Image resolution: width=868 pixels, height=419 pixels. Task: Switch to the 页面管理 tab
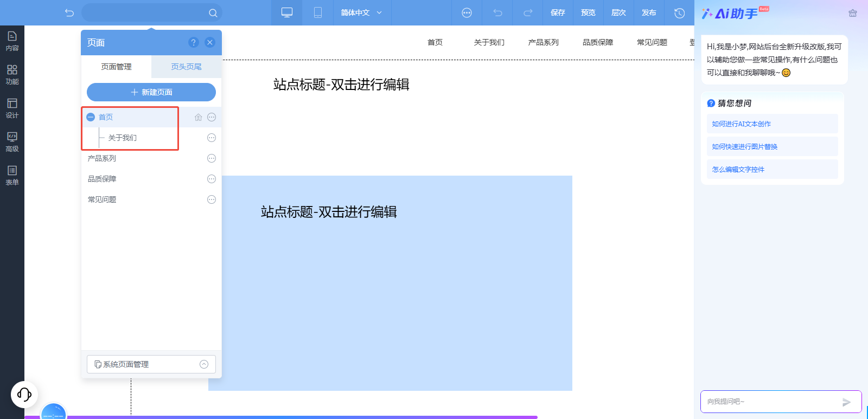pos(116,67)
